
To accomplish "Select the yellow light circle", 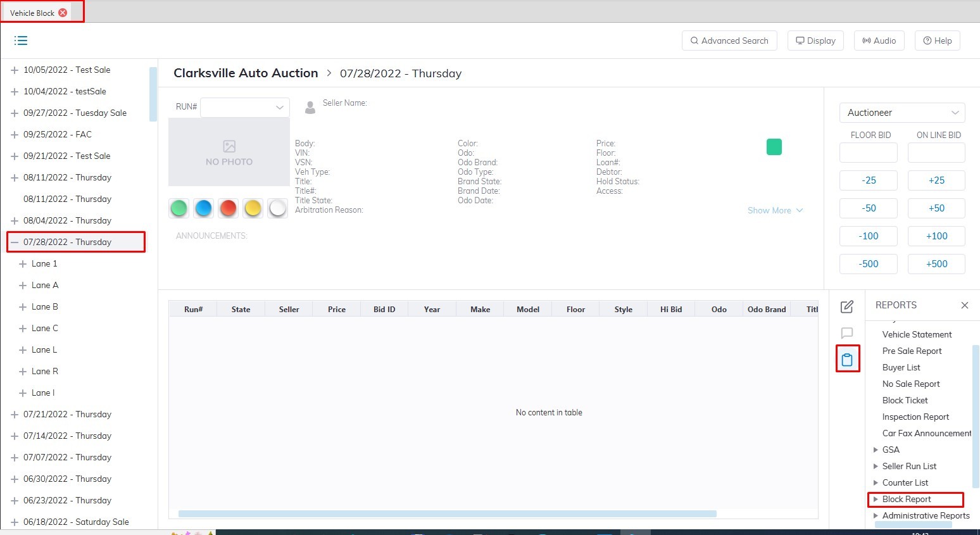I will point(253,208).
